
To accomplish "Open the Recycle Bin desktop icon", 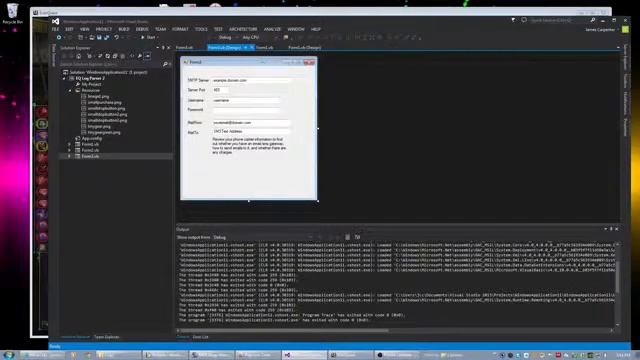I will click(x=13, y=13).
